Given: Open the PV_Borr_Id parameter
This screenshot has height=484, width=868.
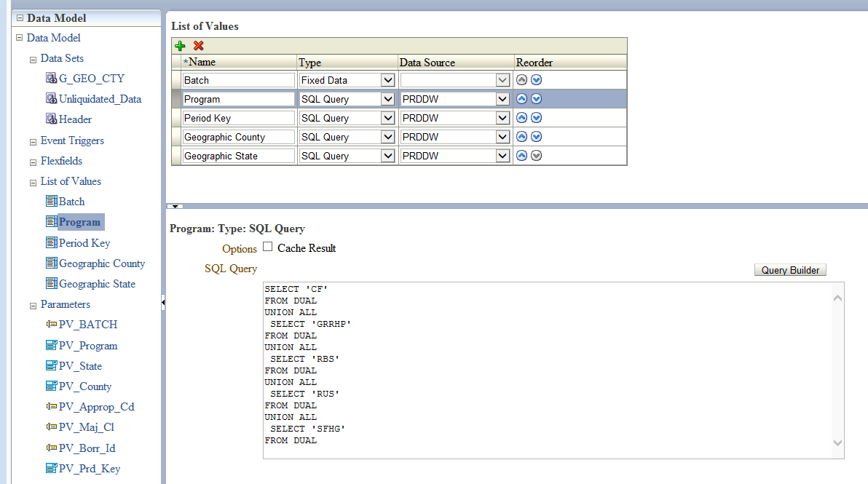Looking at the screenshot, I should click(x=87, y=448).
